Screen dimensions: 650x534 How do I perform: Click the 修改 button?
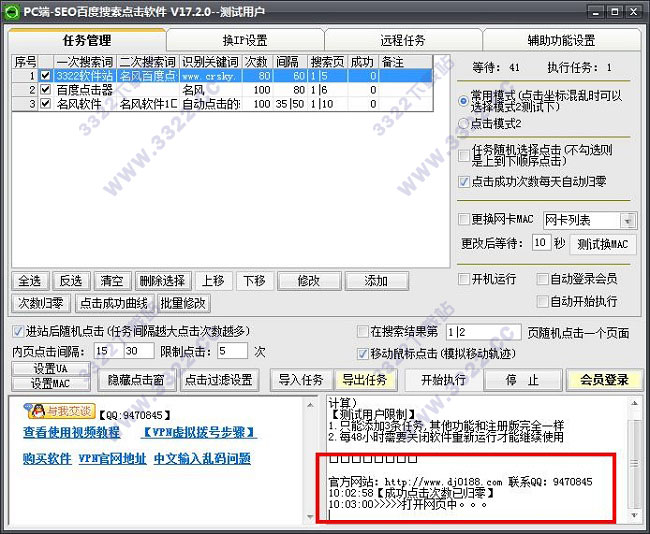309,281
